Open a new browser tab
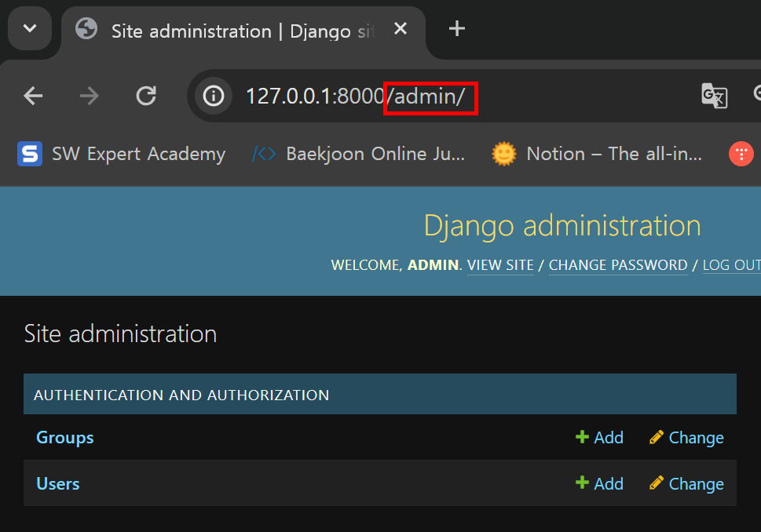The image size is (761, 532). (457, 28)
